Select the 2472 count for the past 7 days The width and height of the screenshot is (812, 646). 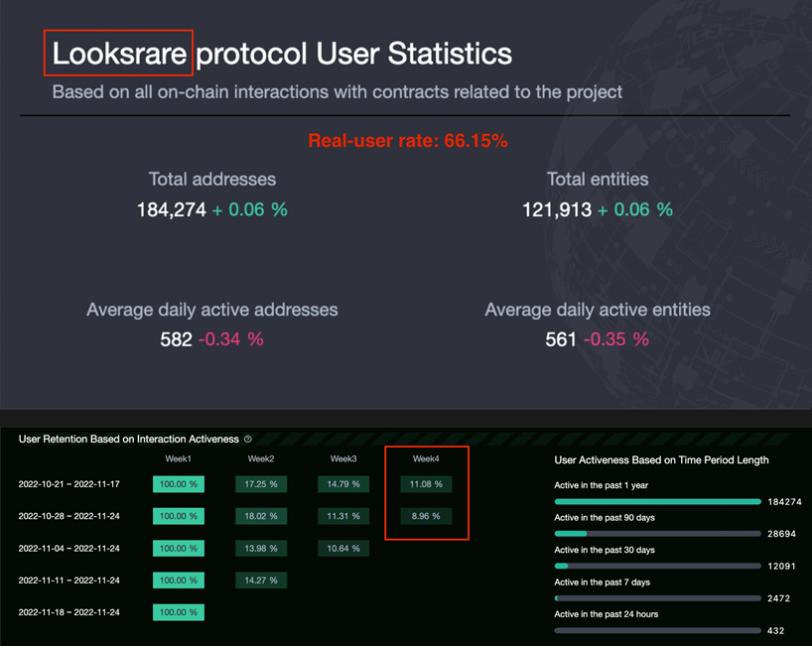click(x=779, y=598)
